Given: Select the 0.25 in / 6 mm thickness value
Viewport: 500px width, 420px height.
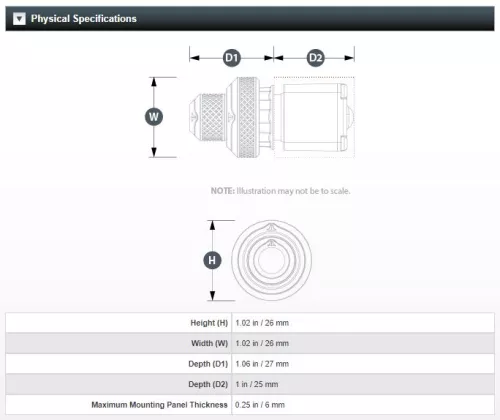Looking at the screenshot, I should [260, 405].
